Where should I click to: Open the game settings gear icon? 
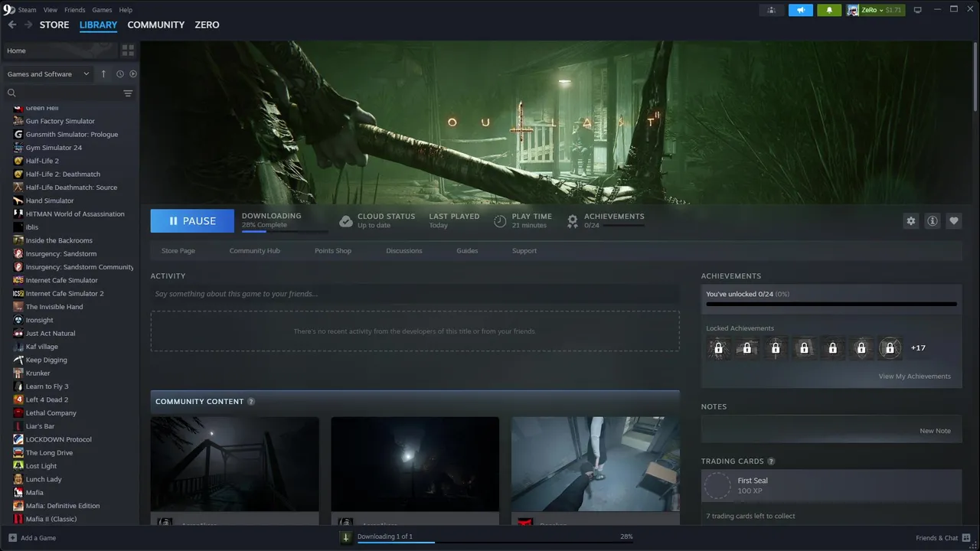(x=911, y=220)
